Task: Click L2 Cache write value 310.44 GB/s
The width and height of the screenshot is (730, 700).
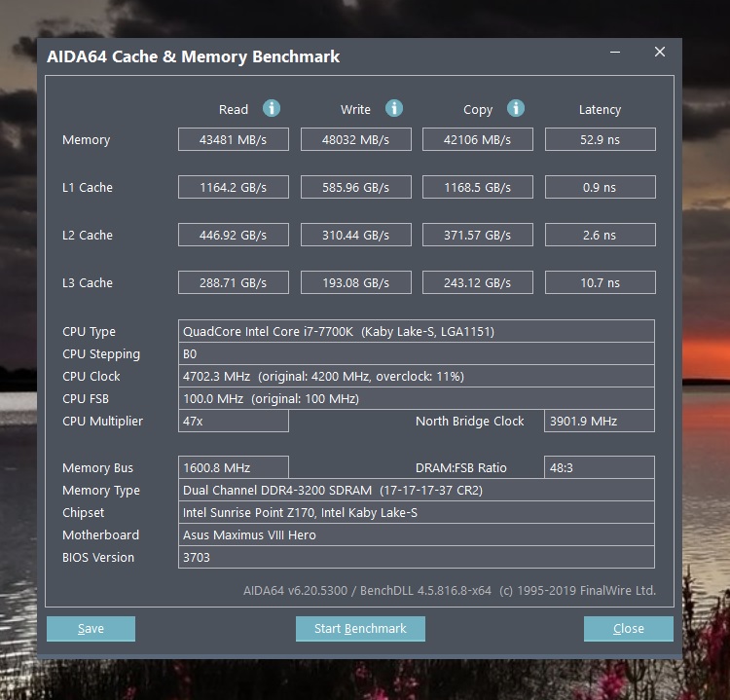Action: click(355, 235)
